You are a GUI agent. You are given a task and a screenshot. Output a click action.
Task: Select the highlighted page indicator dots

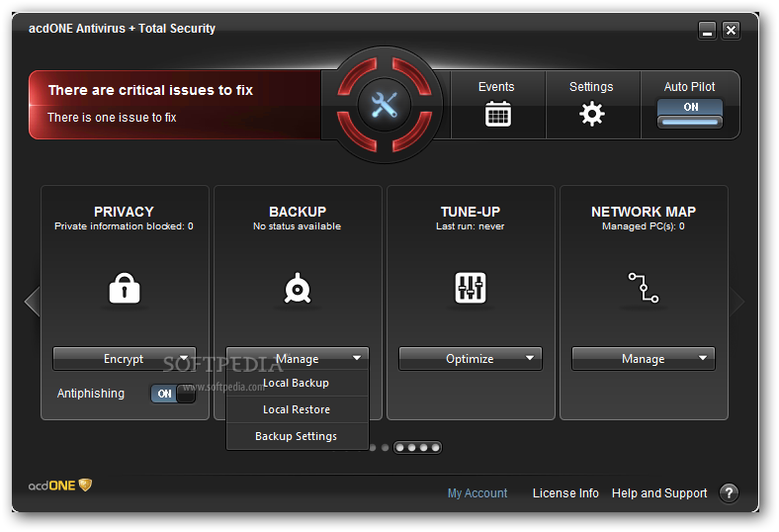point(417,448)
